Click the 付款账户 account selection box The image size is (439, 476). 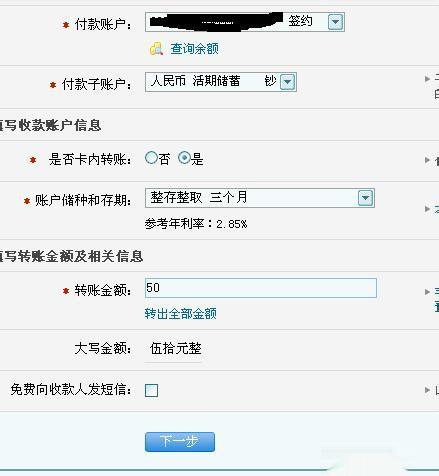[x=245, y=22]
